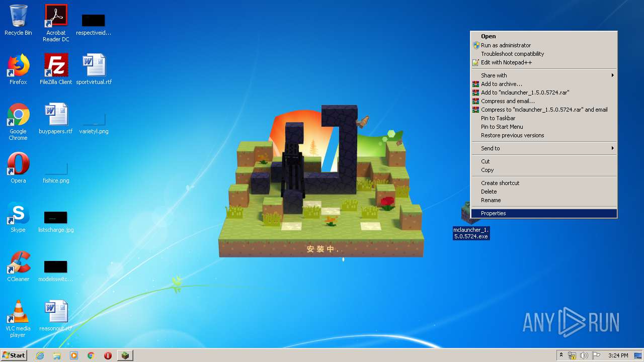The height and width of the screenshot is (362, 644).
Task: Choose Run as administrator
Action: click(x=543, y=45)
